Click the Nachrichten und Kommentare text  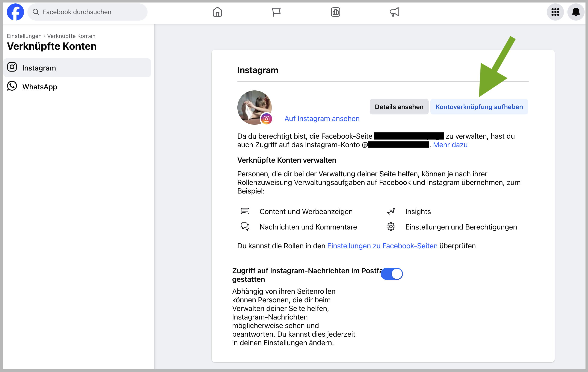click(308, 227)
